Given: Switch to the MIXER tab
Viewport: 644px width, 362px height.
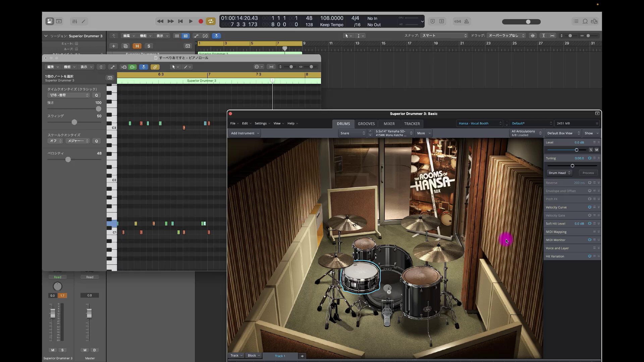Looking at the screenshot, I should point(389,124).
